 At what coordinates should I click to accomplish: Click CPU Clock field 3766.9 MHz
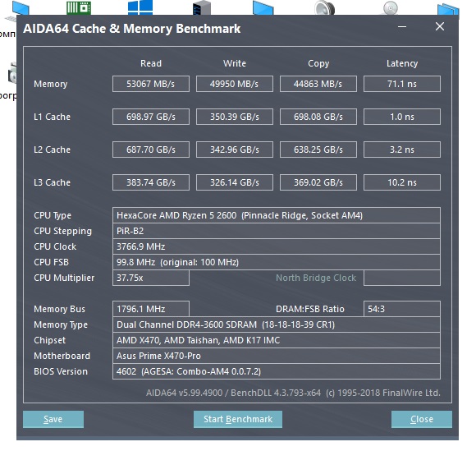tap(277, 246)
